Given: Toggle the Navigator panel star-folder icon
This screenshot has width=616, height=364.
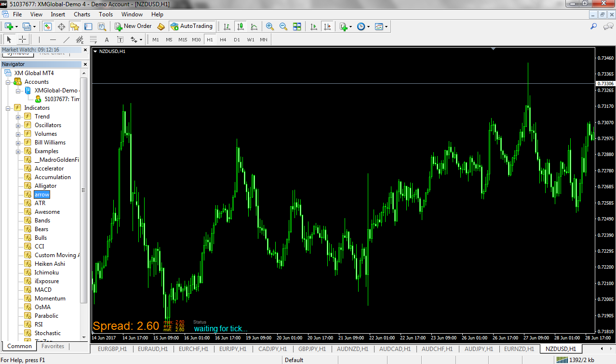Looking at the screenshot, I should pos(75,26).
